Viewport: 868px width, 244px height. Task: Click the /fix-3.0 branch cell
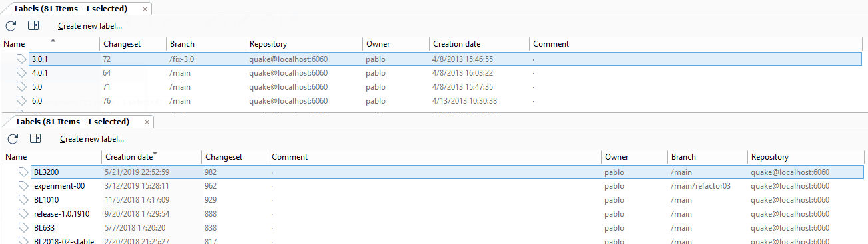[x=182, y=59]
